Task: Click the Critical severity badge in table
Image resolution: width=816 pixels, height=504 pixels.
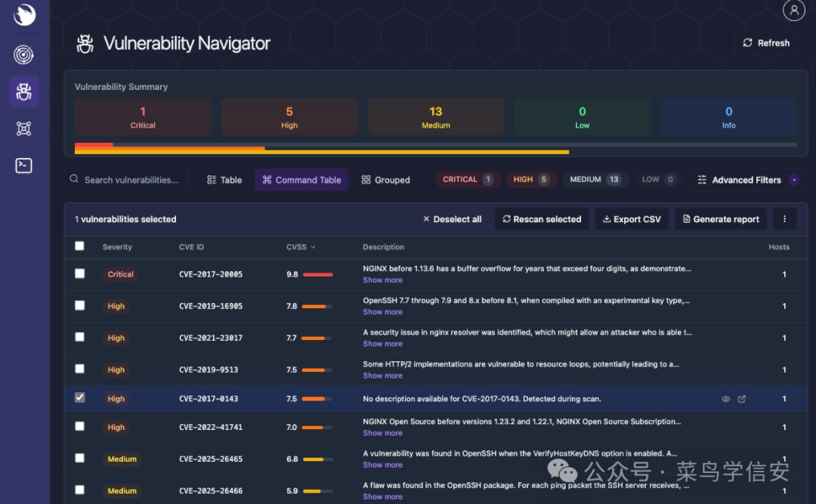Action: coord(120,274)
